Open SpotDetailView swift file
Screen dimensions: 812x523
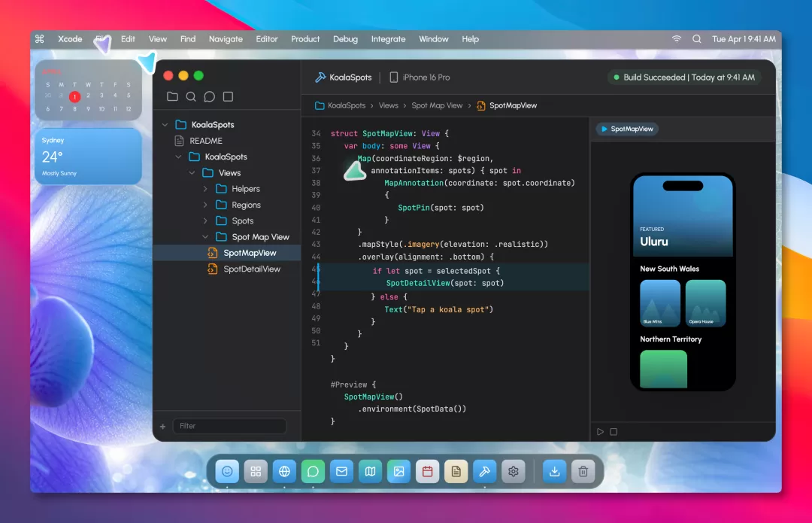click(x=244, y=269)
